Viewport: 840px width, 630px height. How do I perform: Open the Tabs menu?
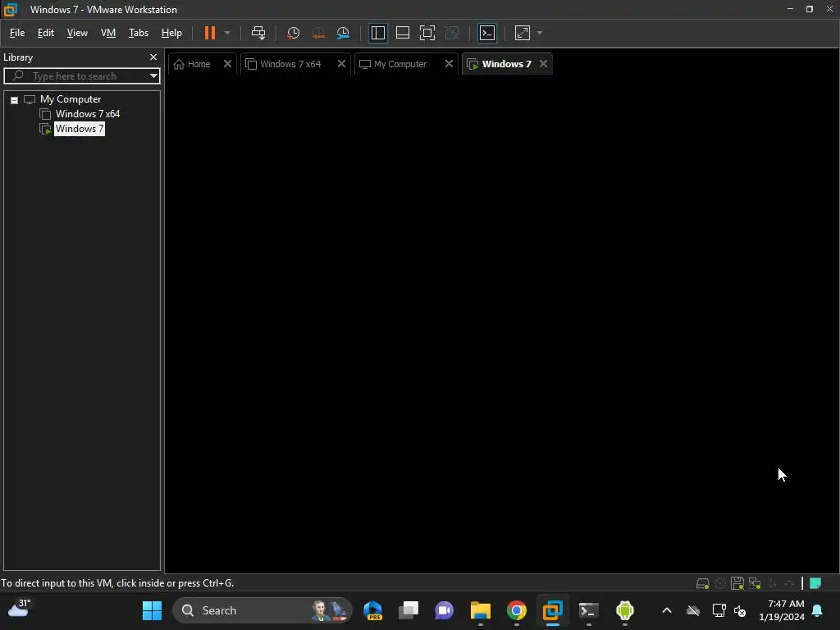(x=138, y=33)
